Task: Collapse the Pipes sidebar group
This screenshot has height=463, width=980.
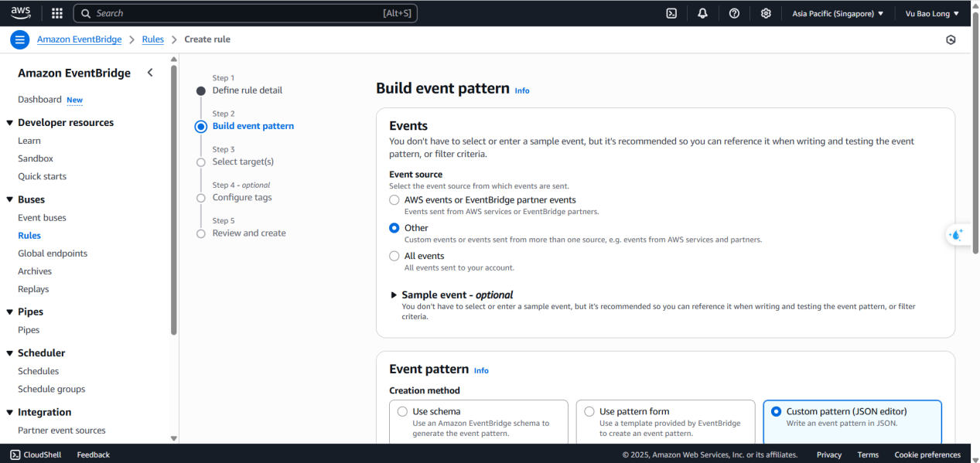Action: [9, 312]
